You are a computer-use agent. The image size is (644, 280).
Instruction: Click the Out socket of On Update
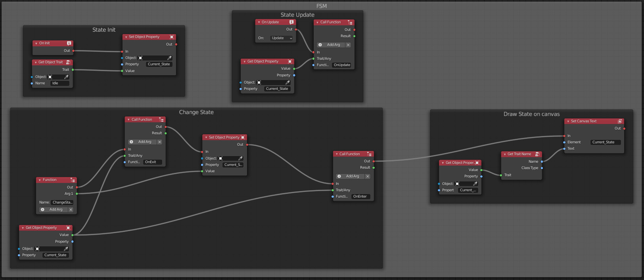click(x=296, y=29)
